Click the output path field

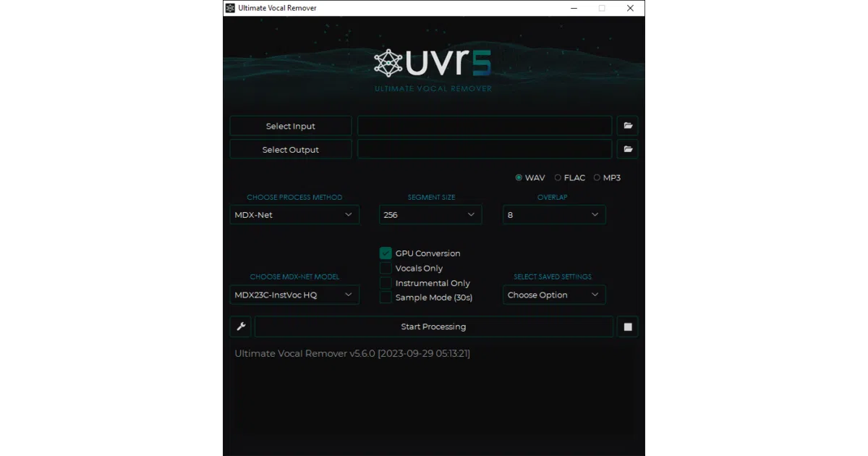[x=485, y=149]
